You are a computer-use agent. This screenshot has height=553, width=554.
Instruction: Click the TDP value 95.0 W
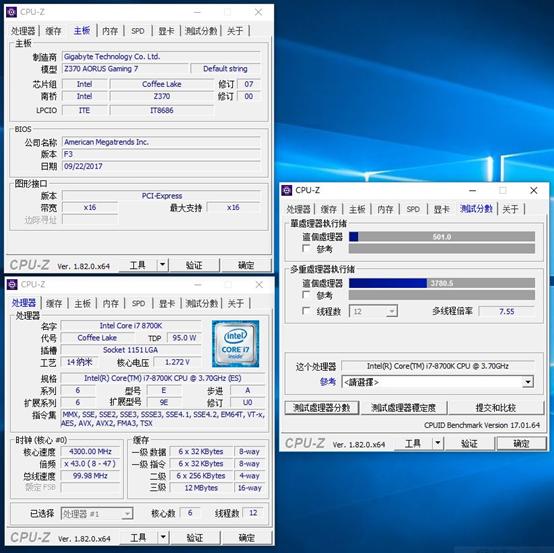(x=184, y=338)
